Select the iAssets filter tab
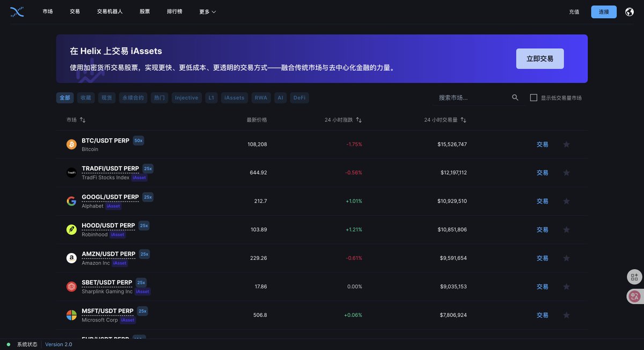The width and height of the screenshot is (644, 350). click(x=235, y=98)
